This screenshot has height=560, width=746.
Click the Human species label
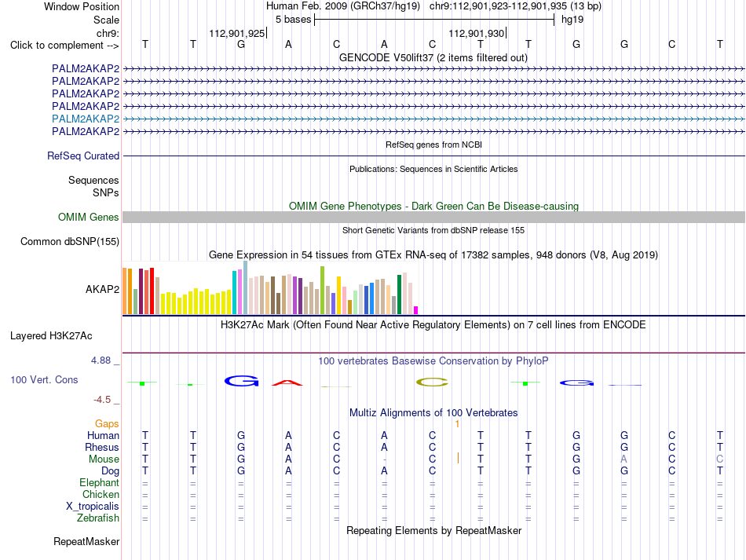pyautogui.click(x=103, y=435)
